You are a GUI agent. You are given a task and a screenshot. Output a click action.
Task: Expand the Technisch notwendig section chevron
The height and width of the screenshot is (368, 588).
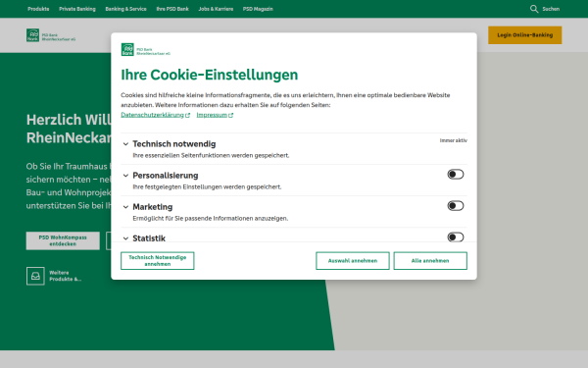(x=125, y=144)
